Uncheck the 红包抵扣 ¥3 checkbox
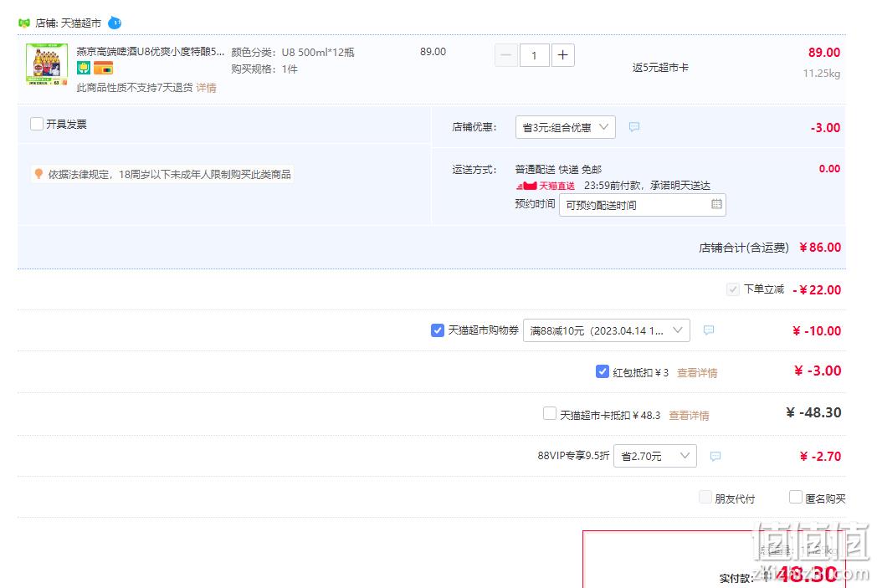Screen dimensions: 877x588 pos(603,371)
